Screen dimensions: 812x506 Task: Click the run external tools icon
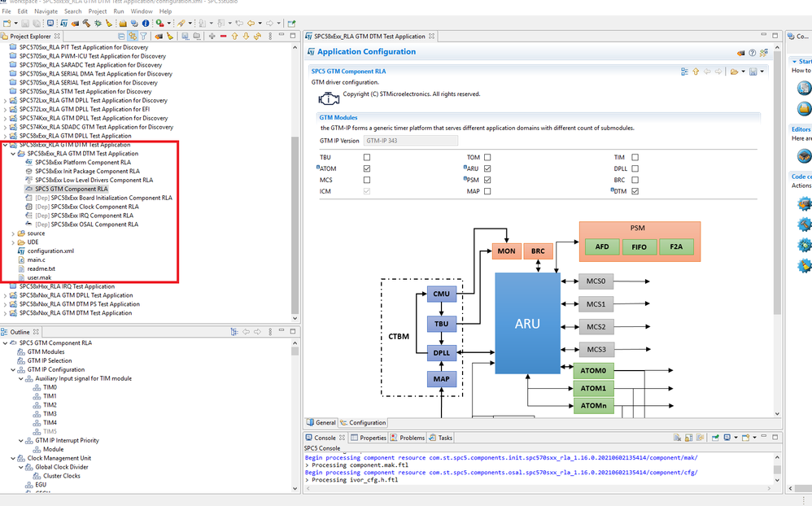pos(159,24)
